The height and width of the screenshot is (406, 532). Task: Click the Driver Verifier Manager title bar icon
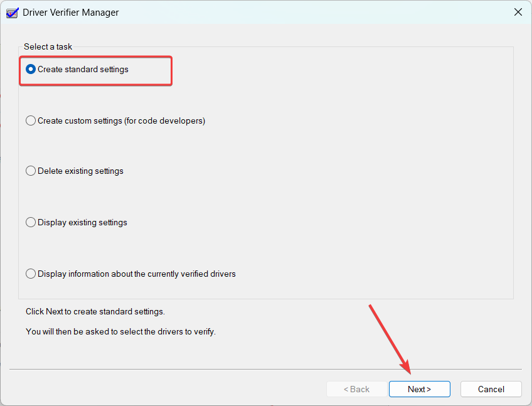tap(12, 13)
